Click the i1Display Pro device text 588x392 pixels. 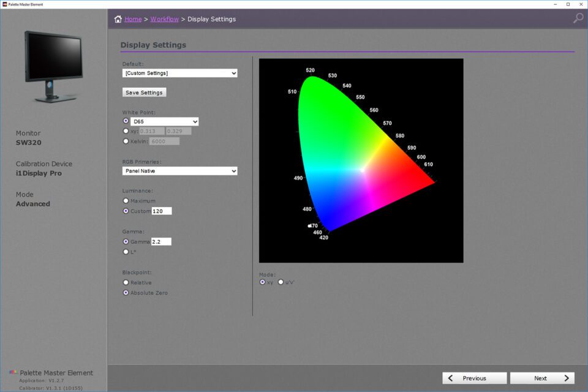(x=39, y=173)
